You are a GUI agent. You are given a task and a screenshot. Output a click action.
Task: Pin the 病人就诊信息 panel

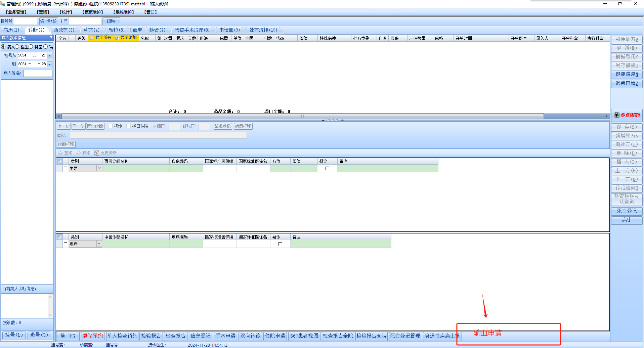(x=51, y=38)
